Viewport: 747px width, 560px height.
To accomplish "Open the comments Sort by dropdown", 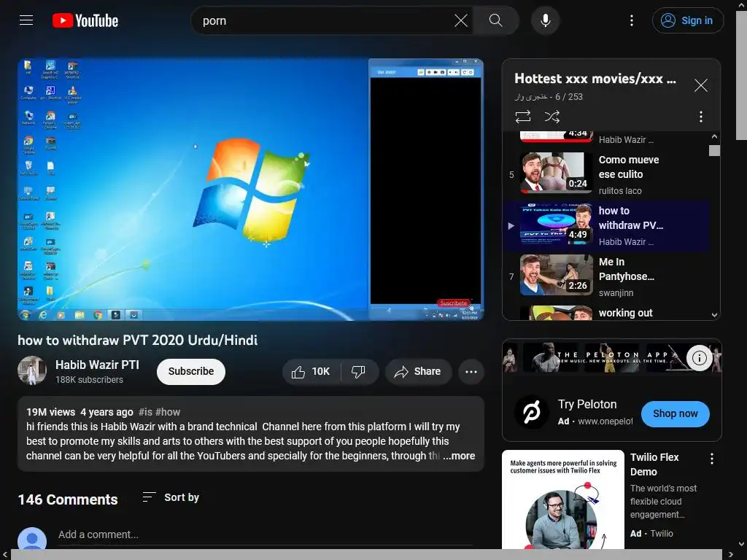I will click(171, 497).
